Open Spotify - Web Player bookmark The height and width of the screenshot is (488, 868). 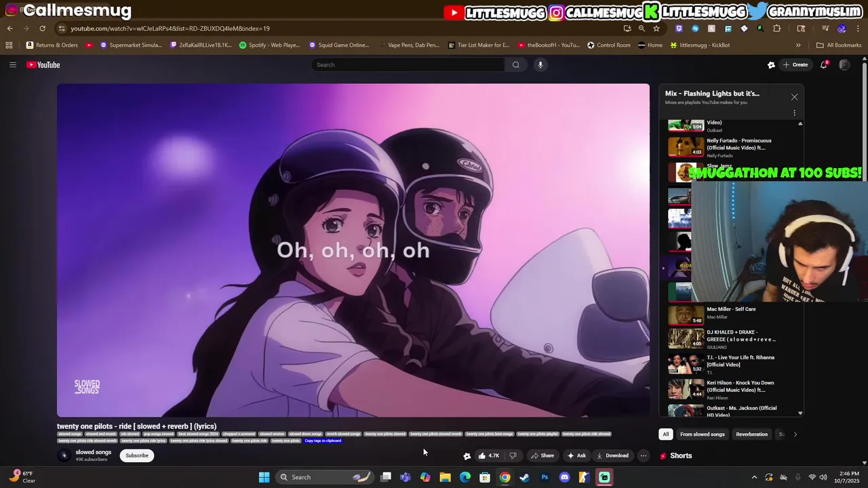pyautogui.click(x=269, y=45)
